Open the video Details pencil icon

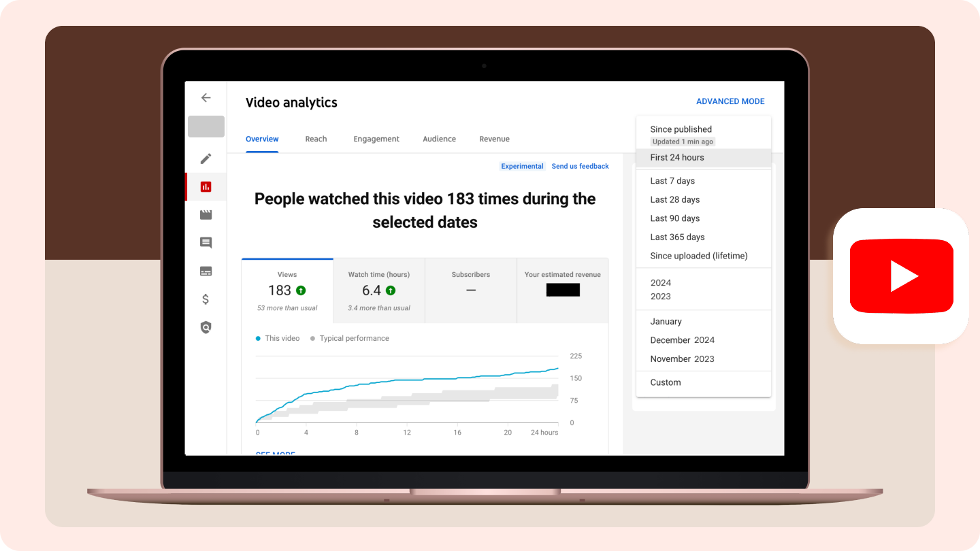(x=206, y=158)
